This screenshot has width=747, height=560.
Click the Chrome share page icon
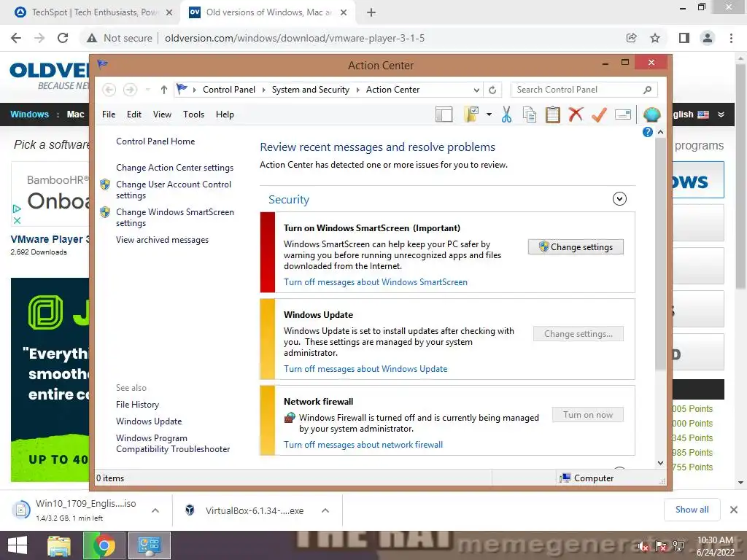(x=631, y=38)
